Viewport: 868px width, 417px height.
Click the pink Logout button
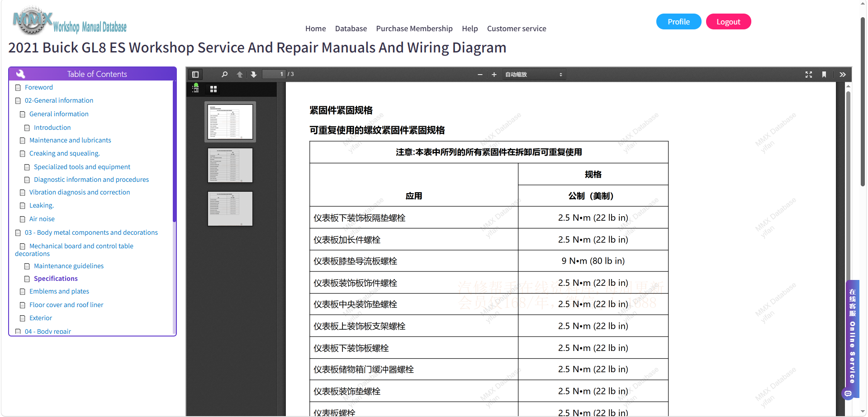(728, 22)
